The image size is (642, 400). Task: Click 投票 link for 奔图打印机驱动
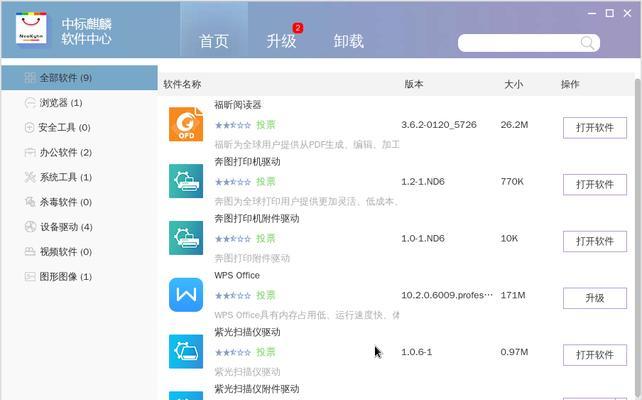pos(266,182)
